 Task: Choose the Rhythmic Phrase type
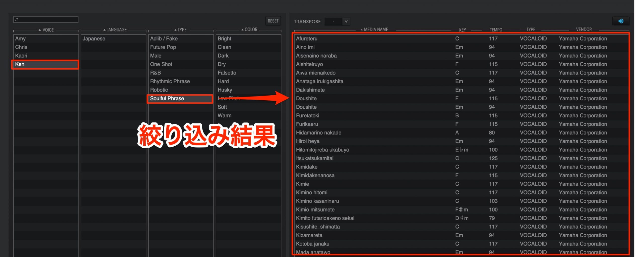[181, 81]
